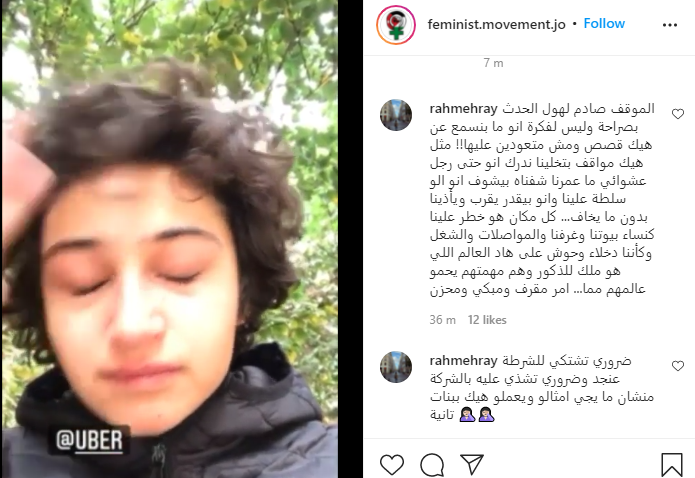Screen dimensions: 695x478
Task: Open the 36 m comment timestamp
Action: pos(442,320)
